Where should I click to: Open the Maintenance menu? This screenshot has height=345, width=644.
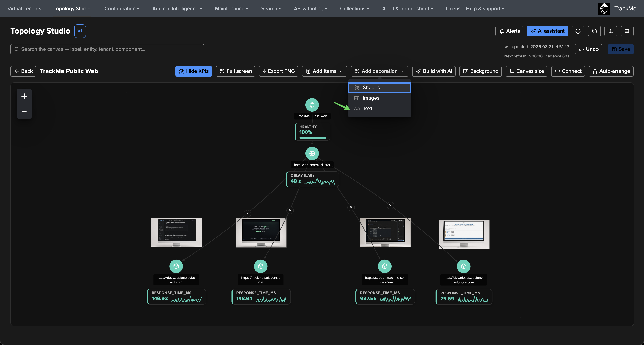[x=231, y=9]
